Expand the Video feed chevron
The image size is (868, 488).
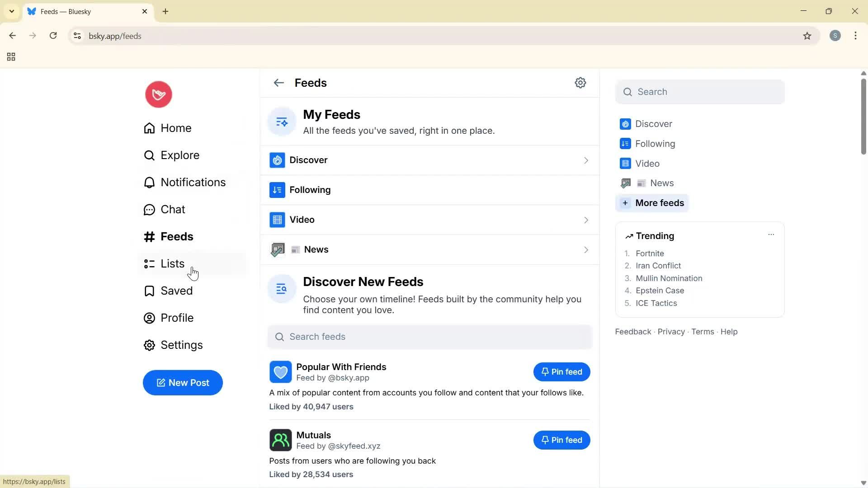(x=586, y=220)
